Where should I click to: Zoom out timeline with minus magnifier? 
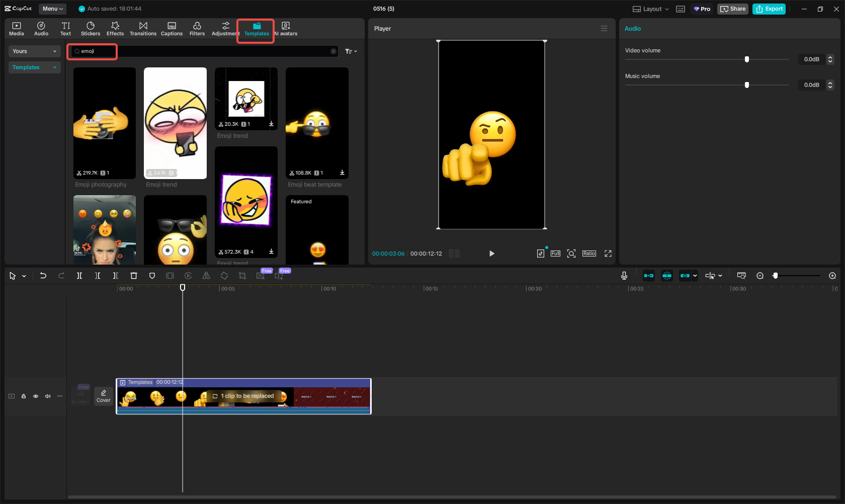click(x=760, y=276)
